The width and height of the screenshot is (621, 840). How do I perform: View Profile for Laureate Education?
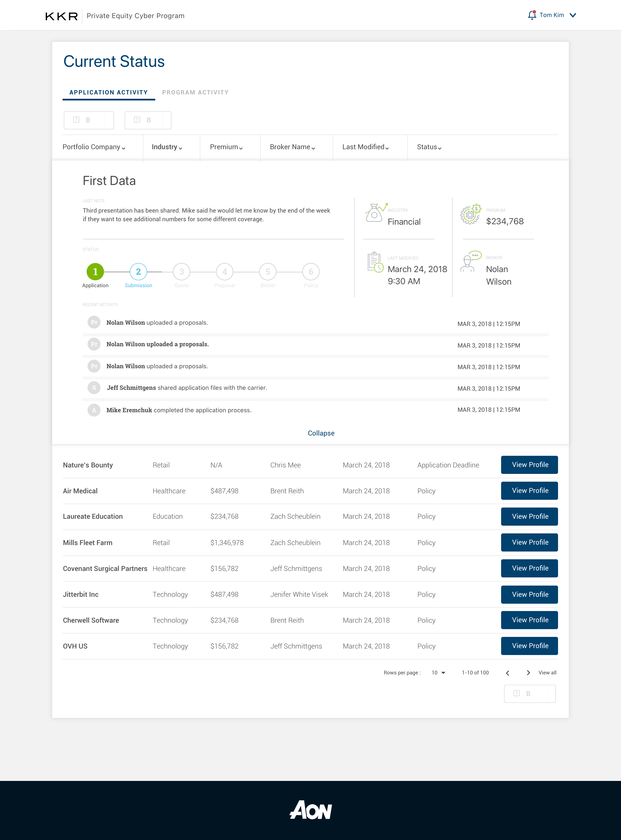pyautogui.click(x=529, y=517)
